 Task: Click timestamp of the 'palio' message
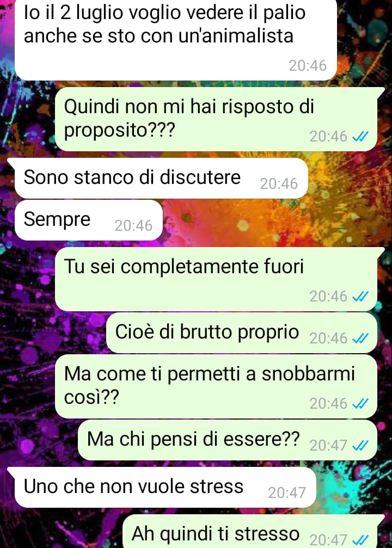(308, 66)
